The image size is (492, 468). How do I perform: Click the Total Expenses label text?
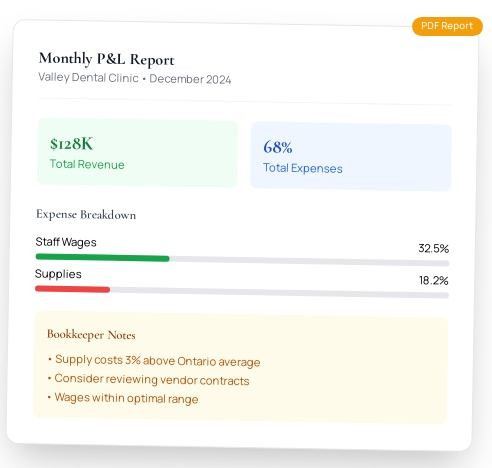(303, 168)
